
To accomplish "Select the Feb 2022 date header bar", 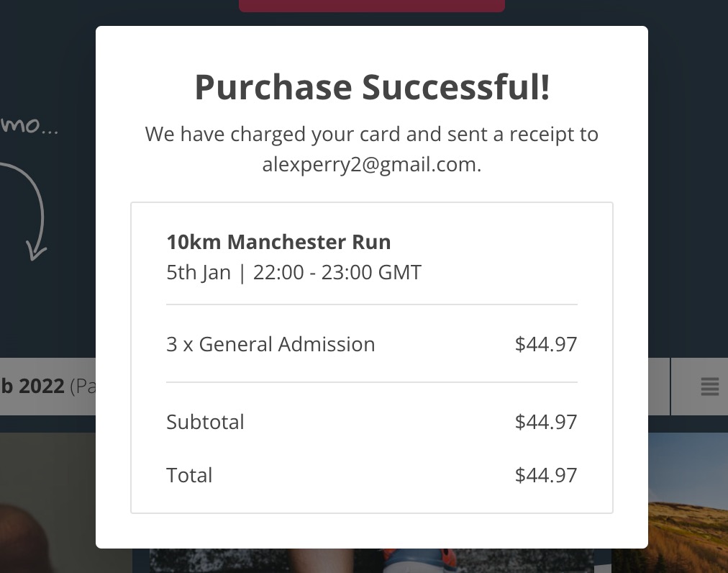I will pos(47,386).
